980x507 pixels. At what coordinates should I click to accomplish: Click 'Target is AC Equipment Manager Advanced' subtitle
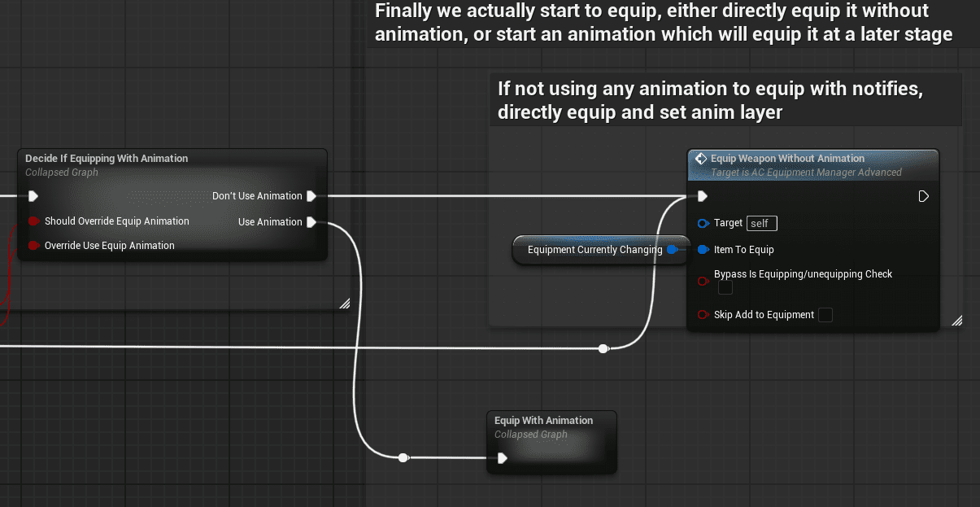pos(806,173)
